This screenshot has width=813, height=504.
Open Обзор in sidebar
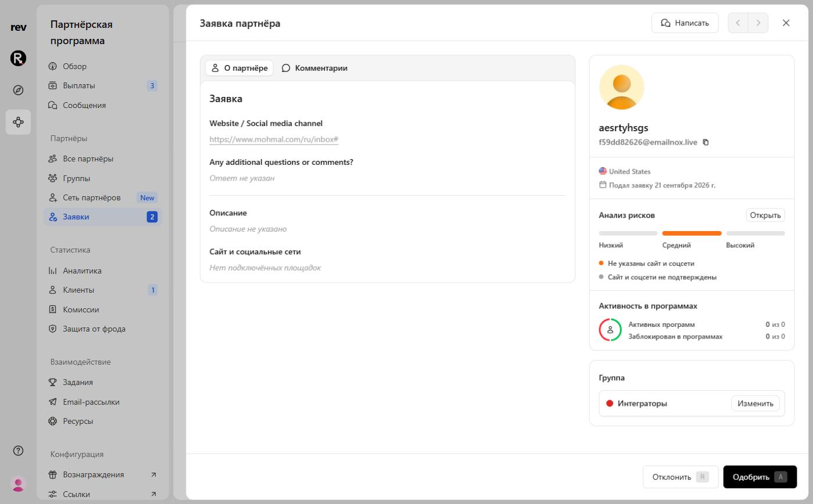[x=102, y=66]
